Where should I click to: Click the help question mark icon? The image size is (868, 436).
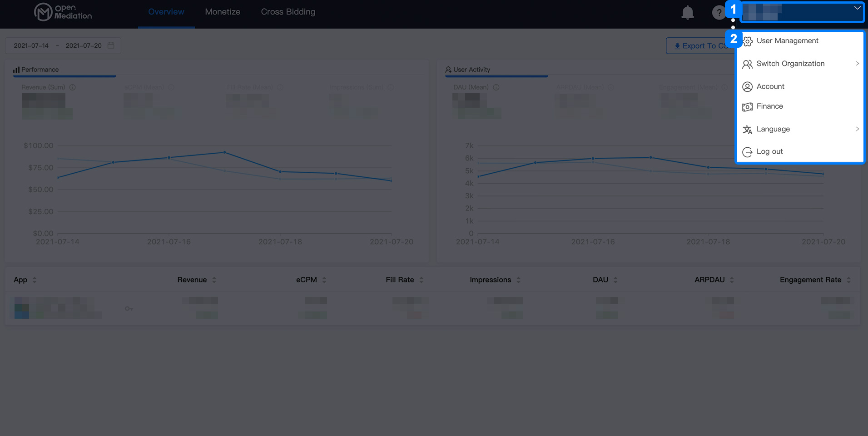coord(719,12)
